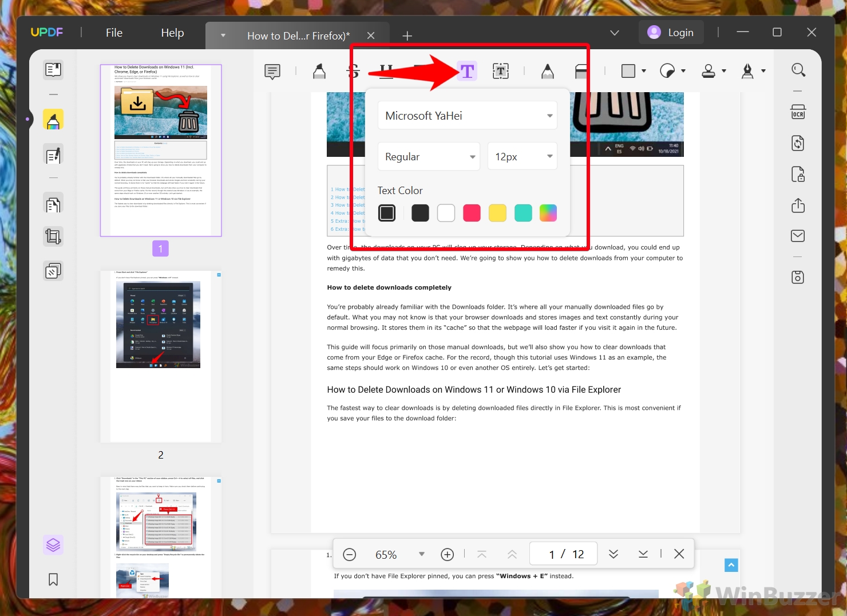This screenshot has height=616, width=847.
Task: Open Protect PDF with password icon
Action: [x=798, y=174]
